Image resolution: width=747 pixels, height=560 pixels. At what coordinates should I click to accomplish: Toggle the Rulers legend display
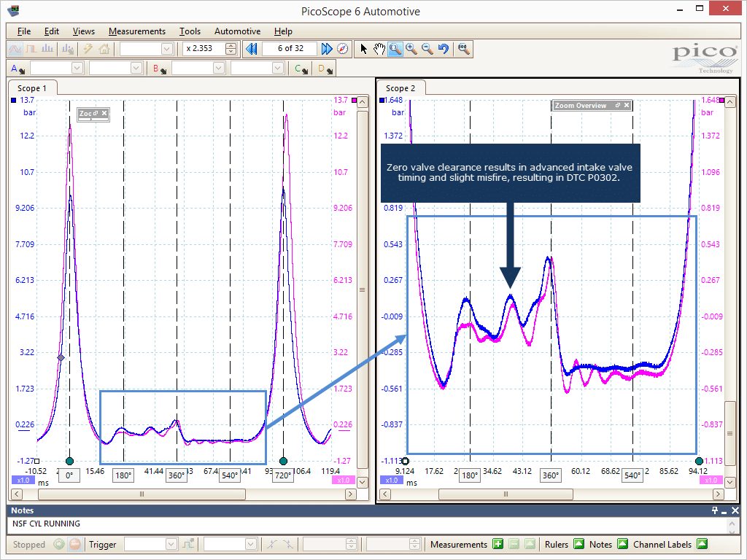tap(578, 544)
